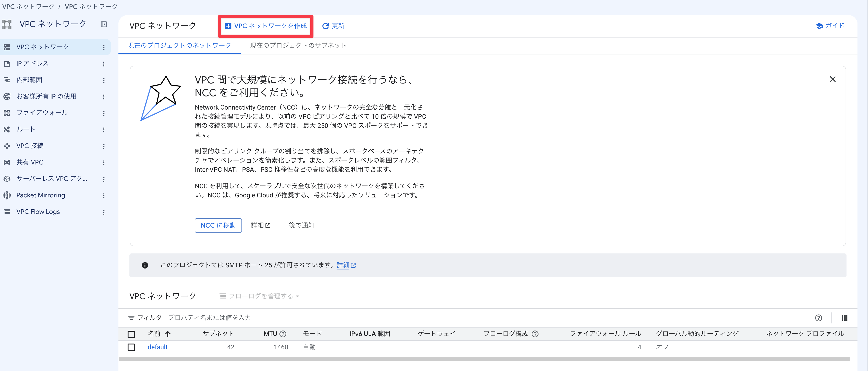868x371 pixels.
Task: Select VPC Flow Logs in the sidebar
Action: click(x=38, y=212)
